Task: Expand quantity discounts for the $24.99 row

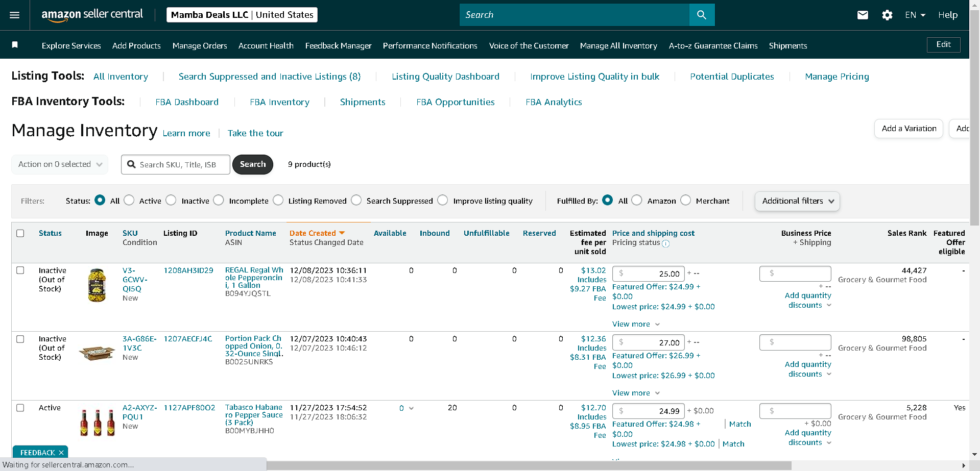Action: [809, 437]
